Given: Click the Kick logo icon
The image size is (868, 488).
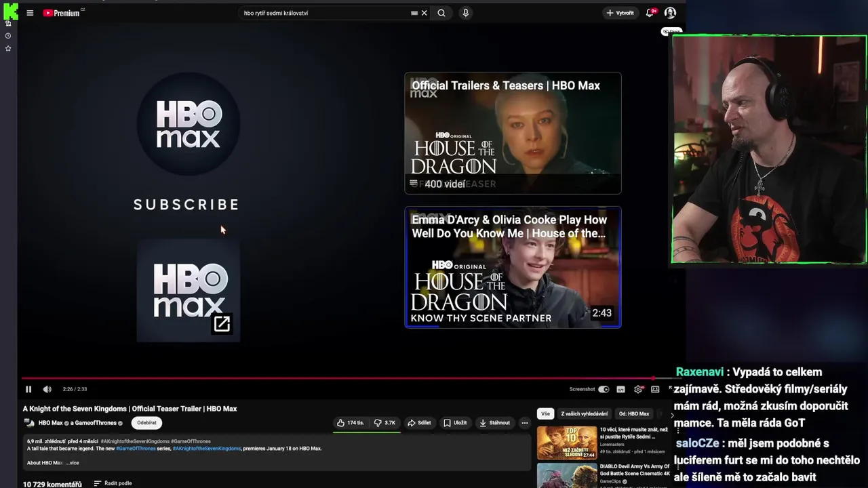Looking at the screenshot, I should tap(10, 11).
